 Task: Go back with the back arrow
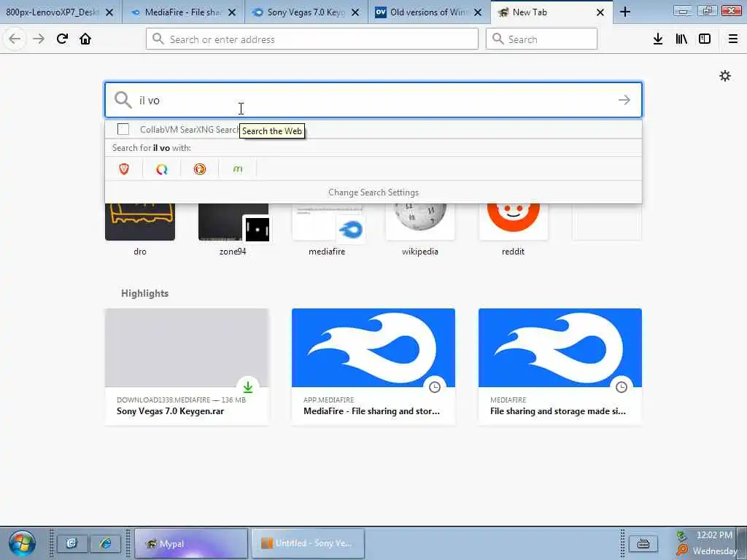coord(15,39)
